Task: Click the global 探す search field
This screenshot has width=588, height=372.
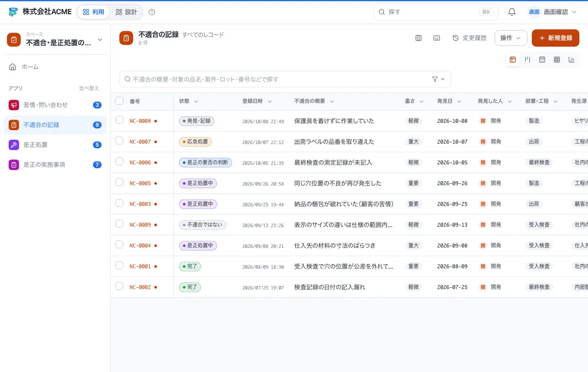Action: pos(435,12)
